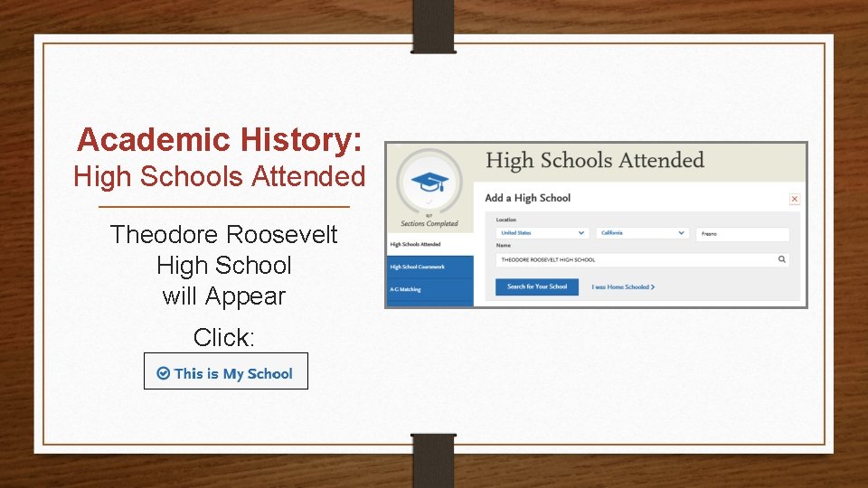Click the This is My School button
Viewport: 868px width, 488px height.
click(x=226, y=371)
